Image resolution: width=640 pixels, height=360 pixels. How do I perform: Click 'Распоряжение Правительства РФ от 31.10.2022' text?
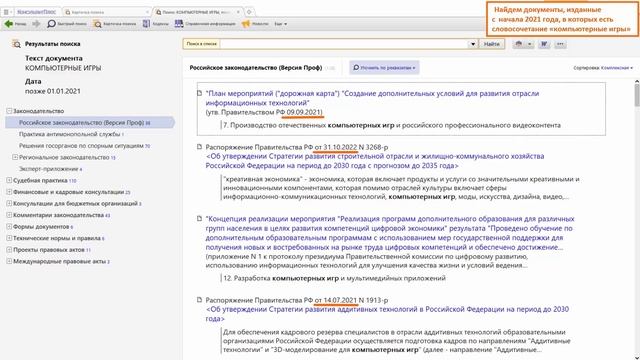(x=281, y=147)
